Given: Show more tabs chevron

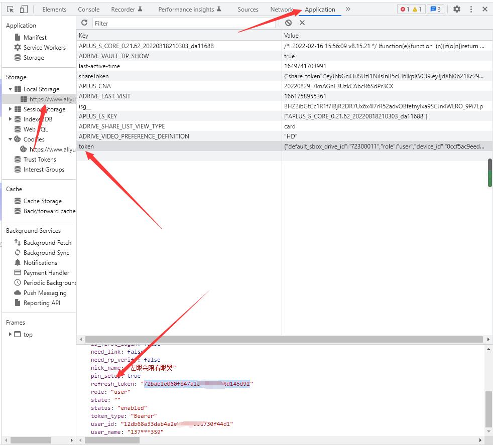Looking at the screenshot, I should click(348, 9).
